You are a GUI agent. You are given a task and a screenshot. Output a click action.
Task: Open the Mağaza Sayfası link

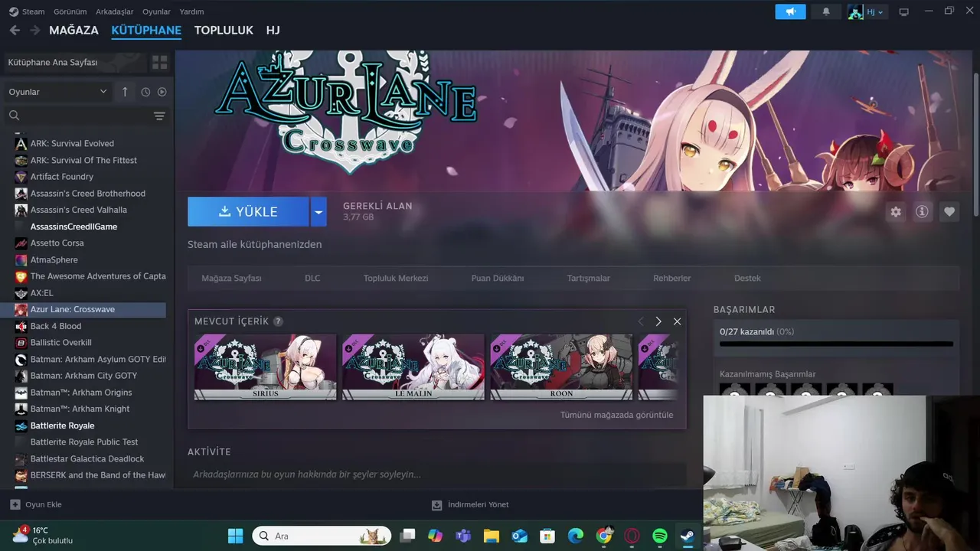tap(231, 279)
